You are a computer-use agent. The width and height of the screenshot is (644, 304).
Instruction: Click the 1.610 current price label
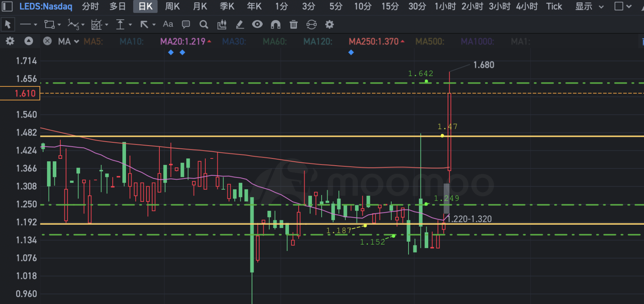20,93
